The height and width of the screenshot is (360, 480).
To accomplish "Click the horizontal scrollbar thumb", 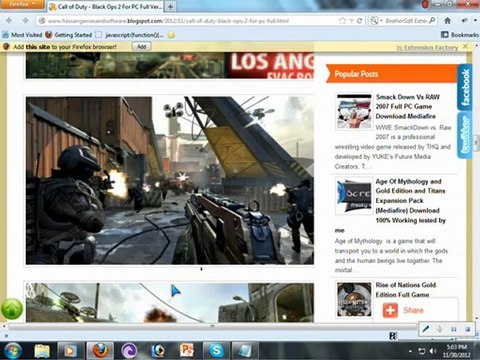I will click(x=212, y=326).
